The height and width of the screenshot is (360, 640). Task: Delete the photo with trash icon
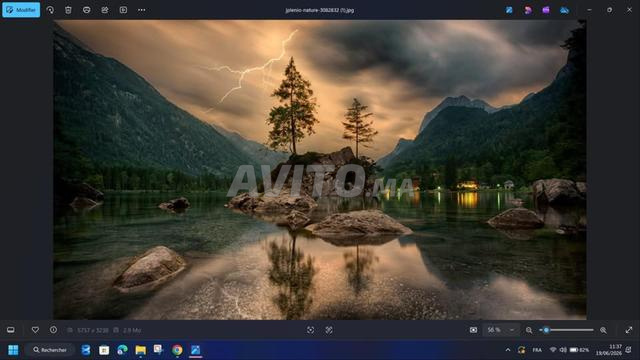point(68,10)
